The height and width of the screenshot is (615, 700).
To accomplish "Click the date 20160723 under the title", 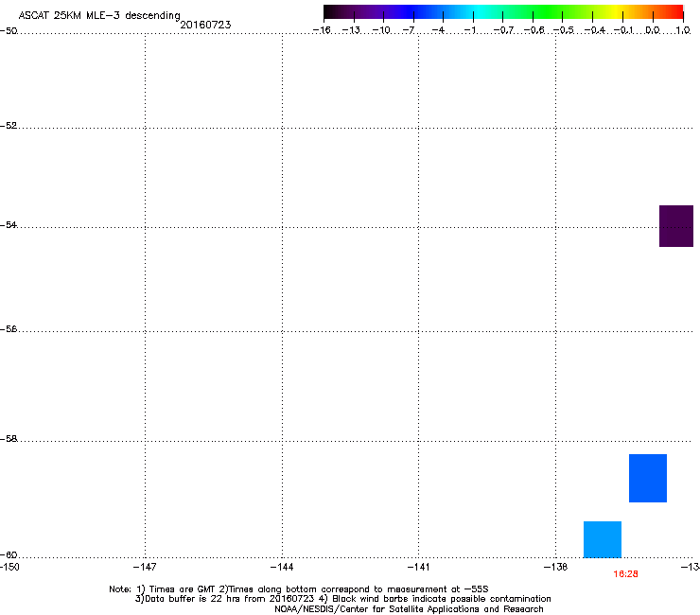I will tap(205, 25).
